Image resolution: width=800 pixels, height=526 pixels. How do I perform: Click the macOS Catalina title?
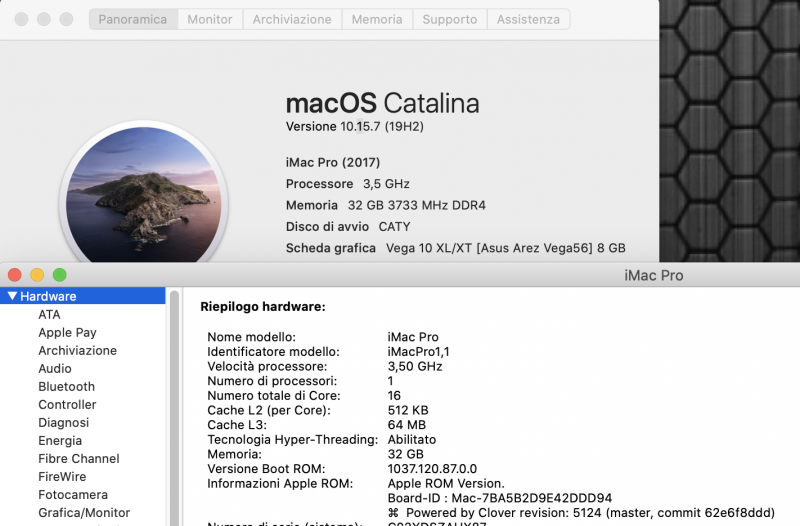click(382, 103)
